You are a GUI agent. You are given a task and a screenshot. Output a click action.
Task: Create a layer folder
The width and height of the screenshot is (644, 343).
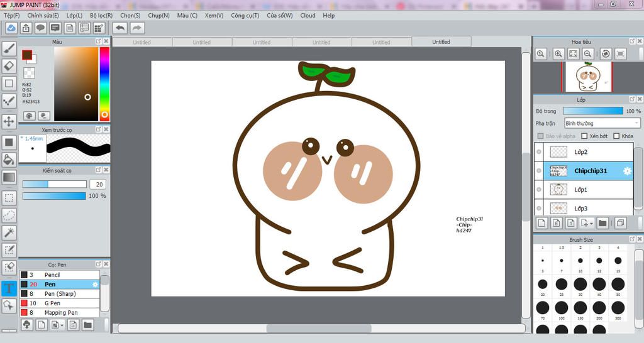(602, 223)
